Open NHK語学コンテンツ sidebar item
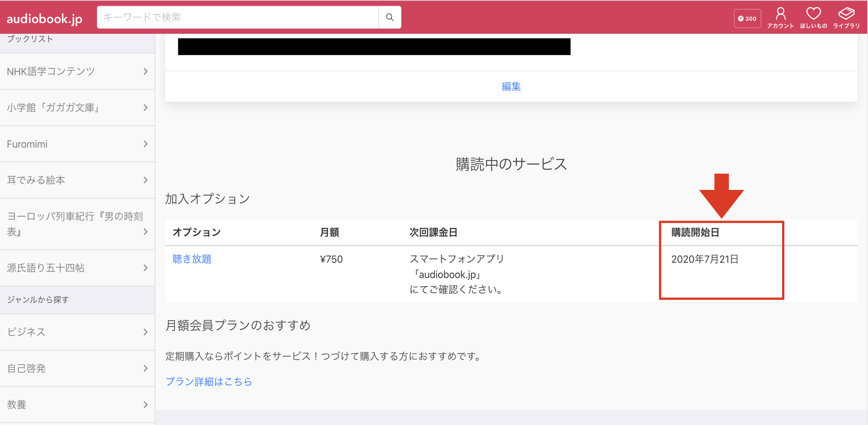 tap(77, 71)
